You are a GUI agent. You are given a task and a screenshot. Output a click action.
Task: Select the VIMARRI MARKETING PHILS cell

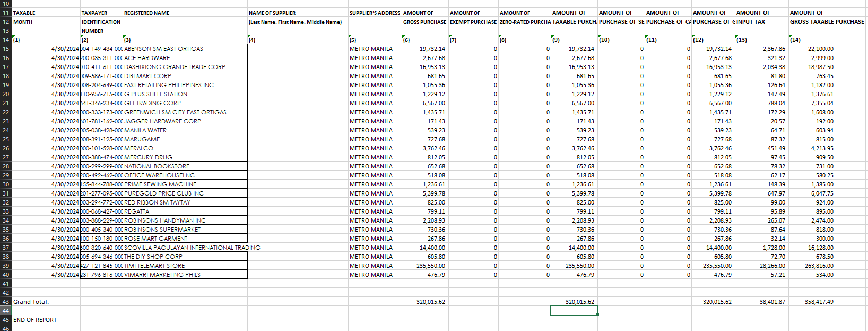pos(185,275)
